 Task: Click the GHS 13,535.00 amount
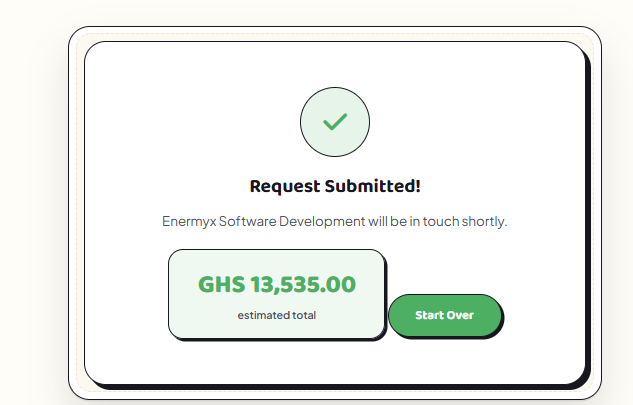277,284
